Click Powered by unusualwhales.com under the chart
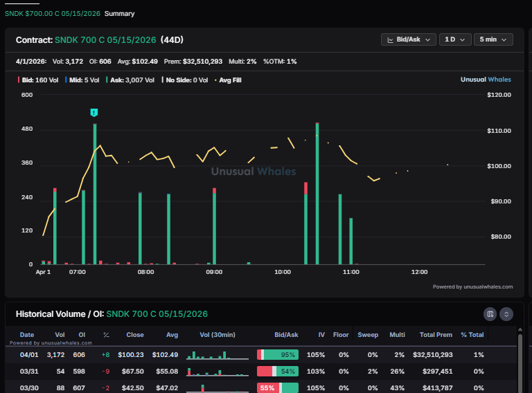Image resolution: width=532 pixels, height=393 pixels. pyautogui.click(x=472, y=286)
